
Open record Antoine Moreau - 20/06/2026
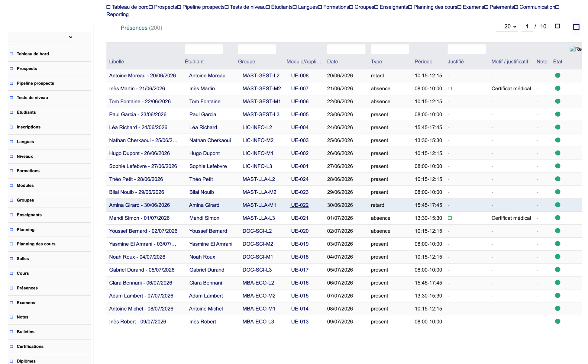pyautogui.click(x=142, y=76)
